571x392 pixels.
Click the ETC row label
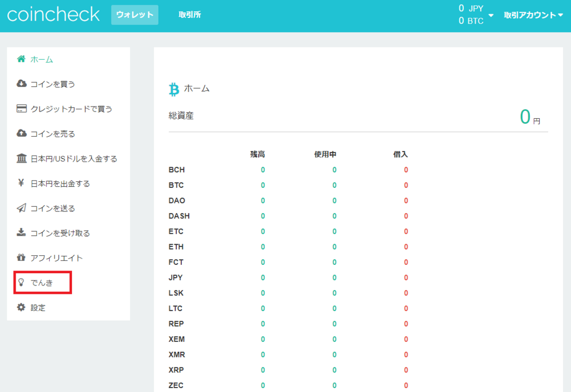click(176, 231)
